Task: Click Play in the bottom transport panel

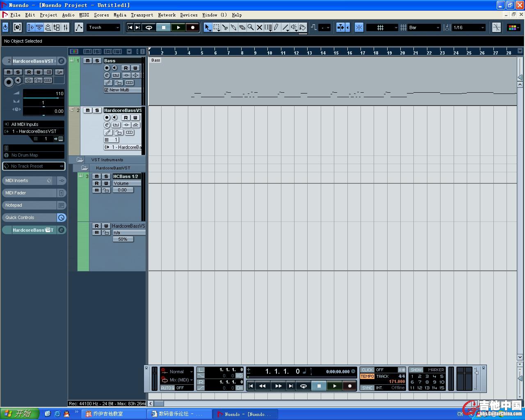Action: click(x=335, y=386)
